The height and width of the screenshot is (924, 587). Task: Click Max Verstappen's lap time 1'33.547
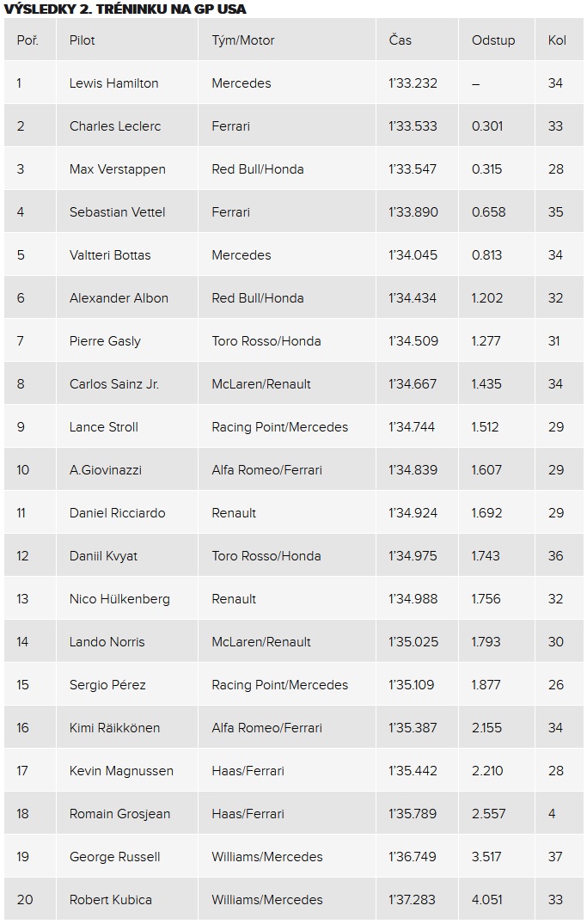(x=413, y=169)
